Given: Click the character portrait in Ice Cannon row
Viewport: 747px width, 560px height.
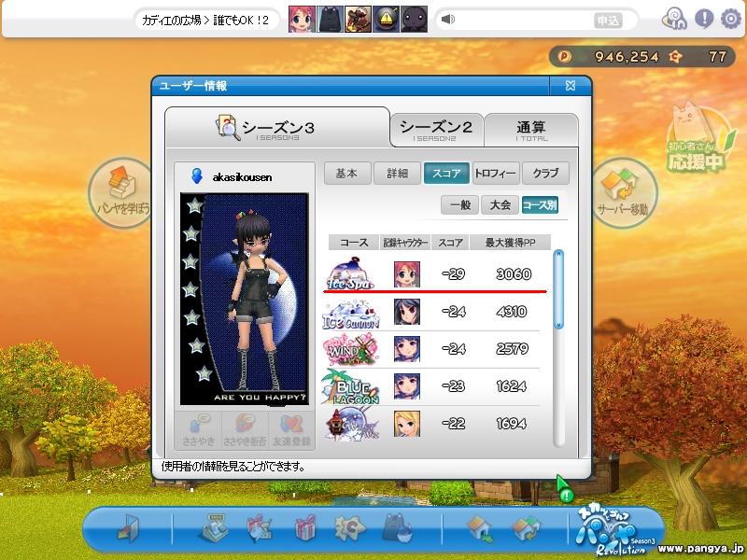Looking at the screenshot, I should pos(407,312).
